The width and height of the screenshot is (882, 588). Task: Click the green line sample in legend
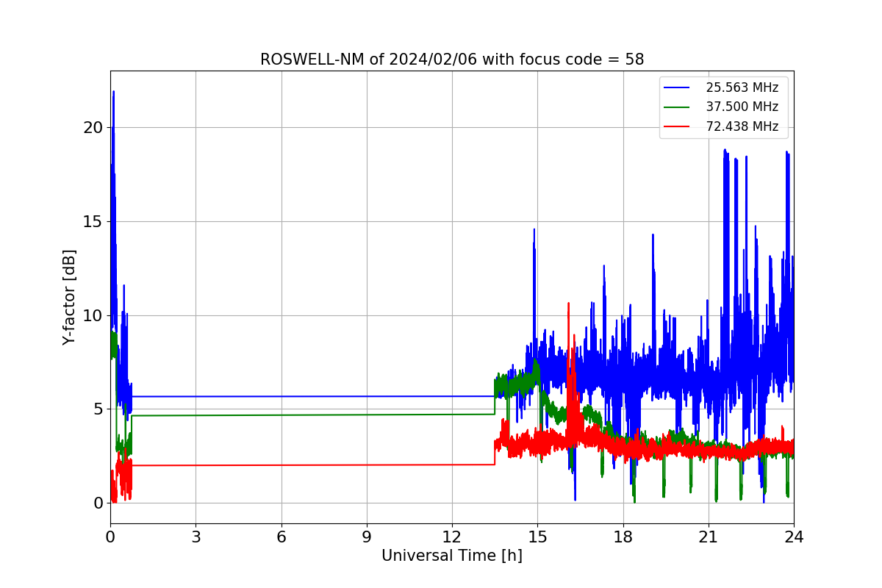pos(677,107)
